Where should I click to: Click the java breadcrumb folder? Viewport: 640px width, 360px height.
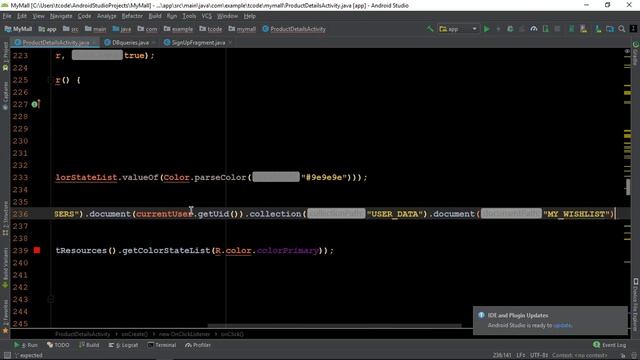point(122,29)
